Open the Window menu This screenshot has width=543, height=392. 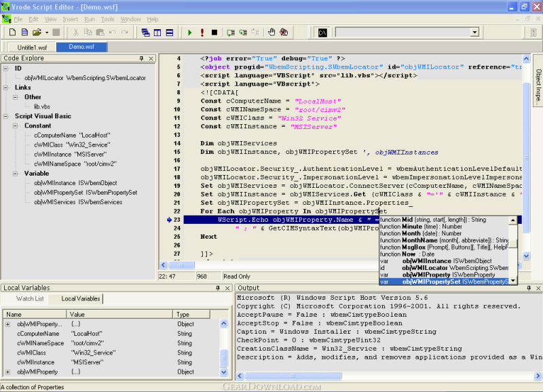coord(130,19)
